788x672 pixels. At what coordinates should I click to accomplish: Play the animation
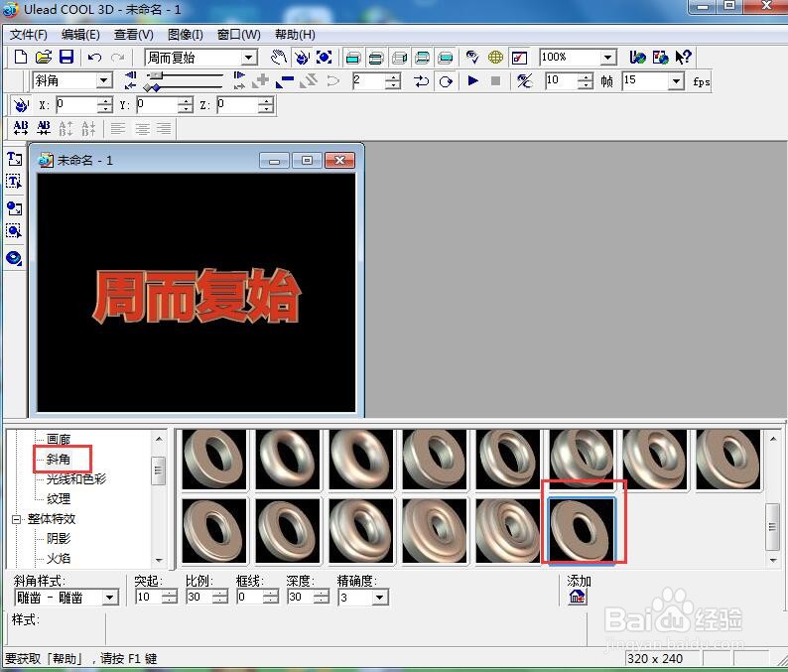tap(473, 81)
